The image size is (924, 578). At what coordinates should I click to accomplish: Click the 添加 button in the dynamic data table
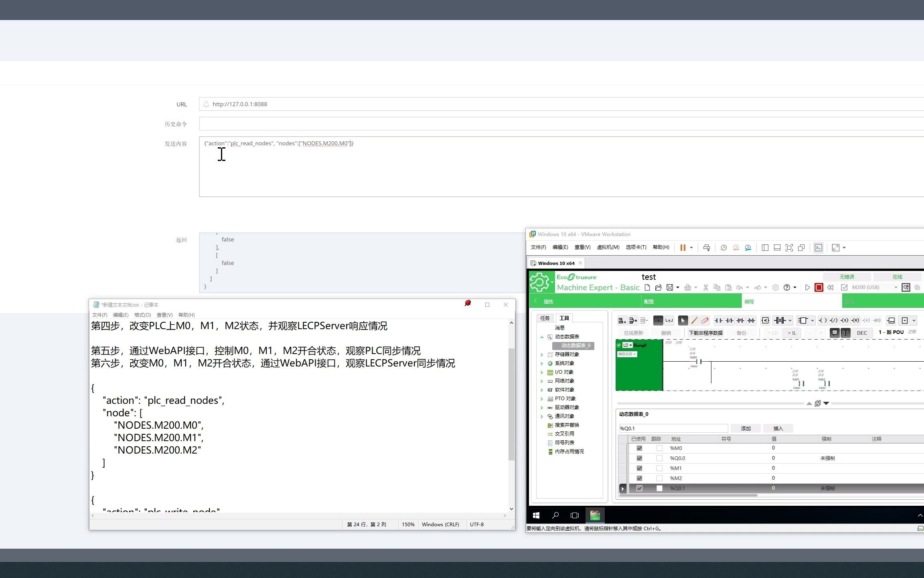click(x=746, y=428)
